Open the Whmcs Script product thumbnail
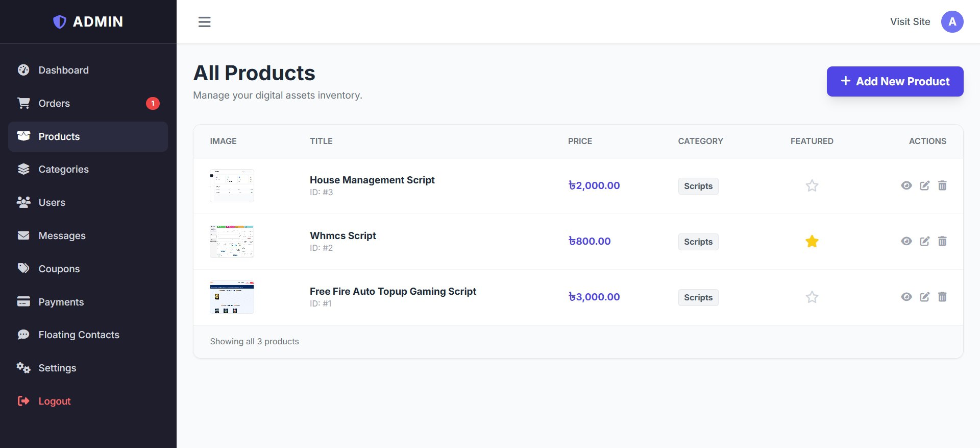980x448 pixels. pos(232,241)
